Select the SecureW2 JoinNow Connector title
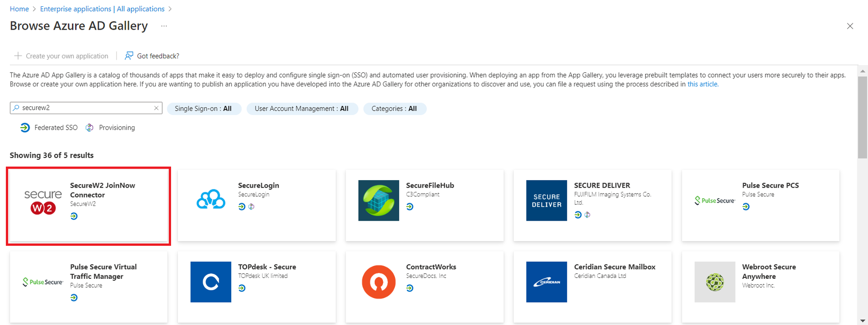The width and height of the screenshot is (868, 325). pos(103,190)
